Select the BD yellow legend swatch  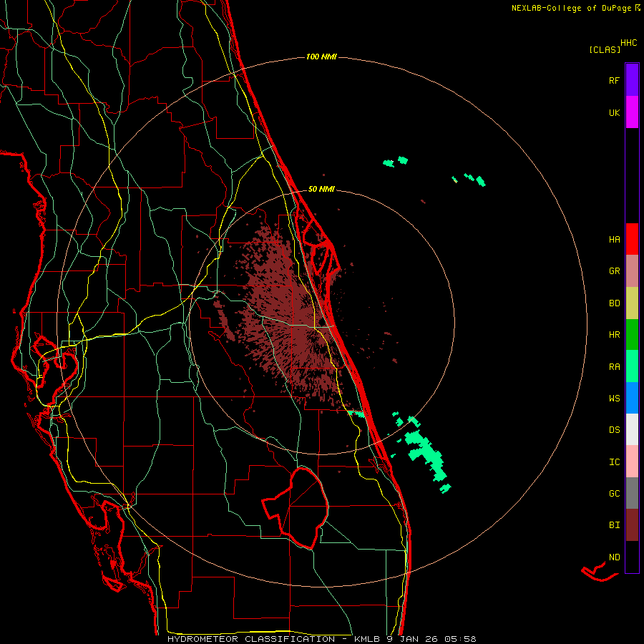632,303
